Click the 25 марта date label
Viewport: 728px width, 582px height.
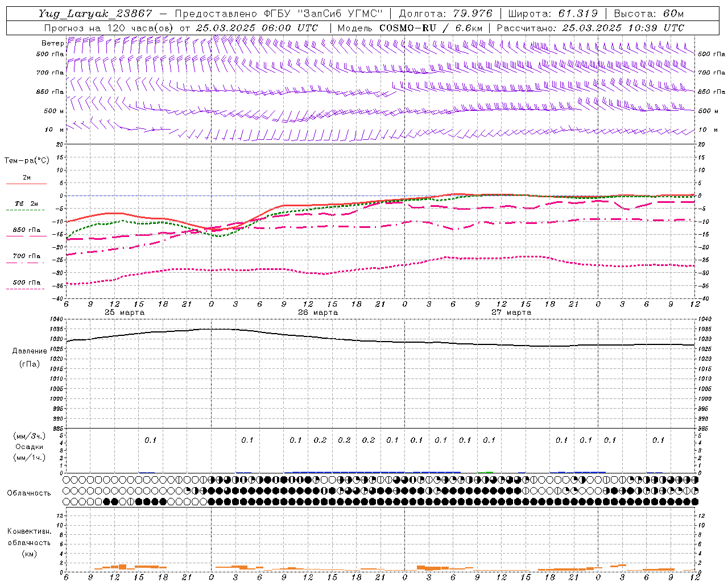125,313
